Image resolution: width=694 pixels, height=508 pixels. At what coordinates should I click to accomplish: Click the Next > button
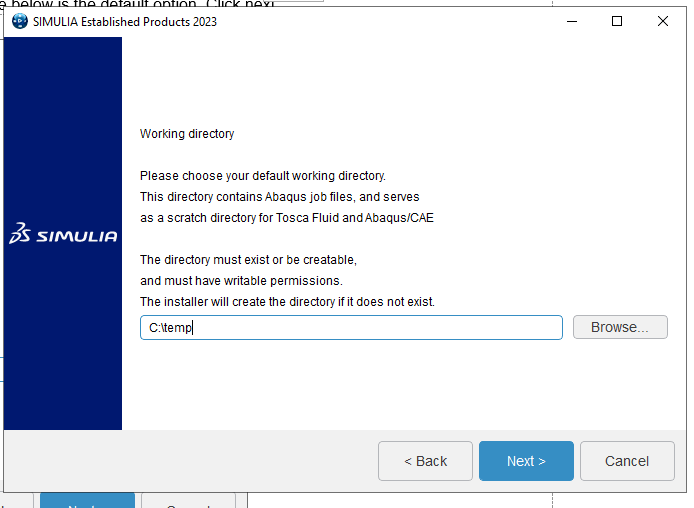(x=526, y=461)
